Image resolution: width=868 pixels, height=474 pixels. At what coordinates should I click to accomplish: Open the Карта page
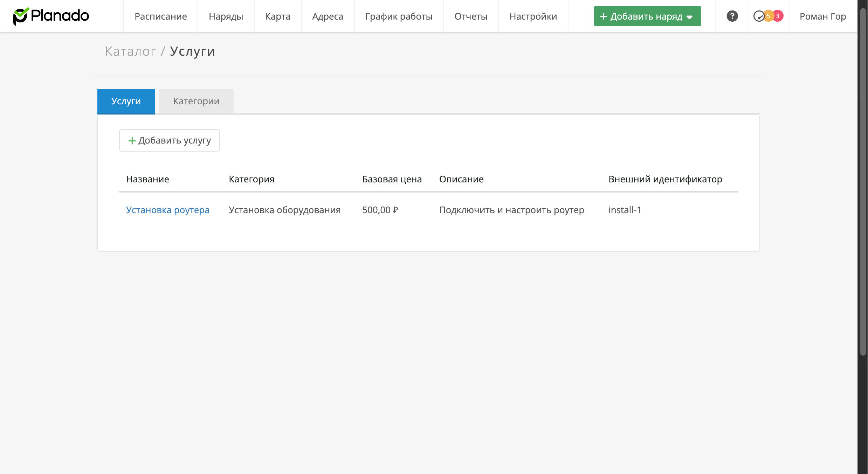point(278,16)
